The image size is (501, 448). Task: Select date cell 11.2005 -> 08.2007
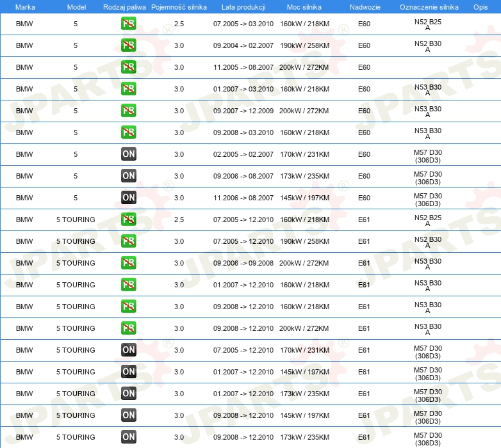[243, 67]
